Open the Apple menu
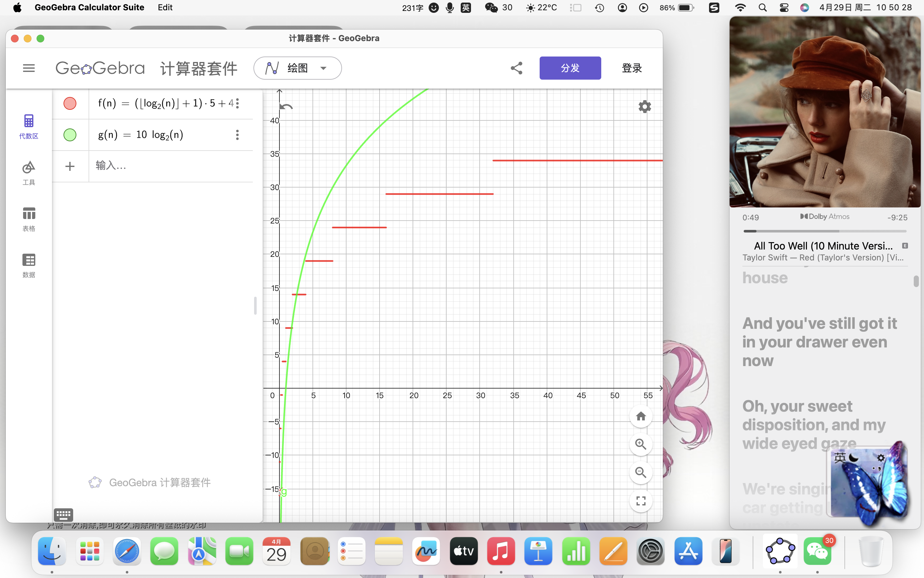Image resolution: width=924 pixels, height=578 pixels. click(17, 8)
